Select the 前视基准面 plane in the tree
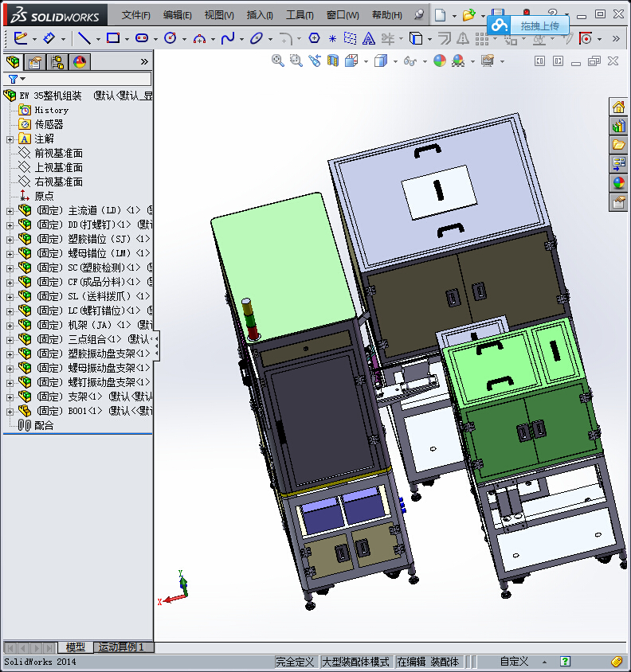The width and height of the screenshot is (631, 672). (x=59, y=154)
